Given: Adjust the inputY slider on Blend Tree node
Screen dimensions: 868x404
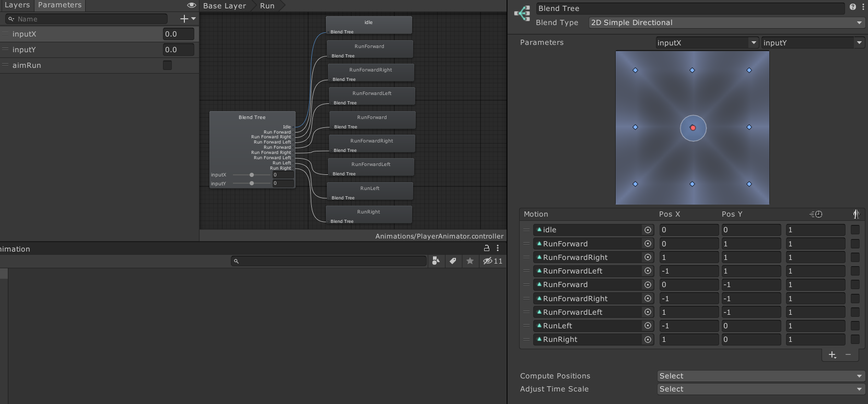Looking at the screenshot, I should (252, 183).
